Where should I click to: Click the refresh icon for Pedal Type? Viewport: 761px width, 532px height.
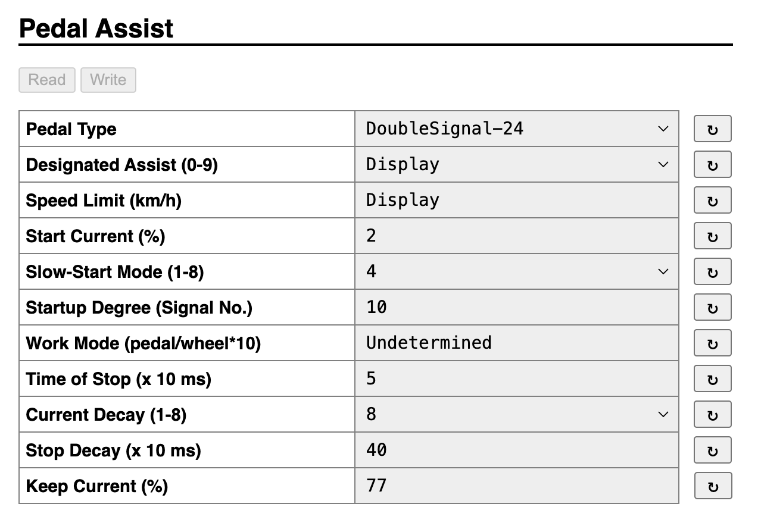coord(712,129)
